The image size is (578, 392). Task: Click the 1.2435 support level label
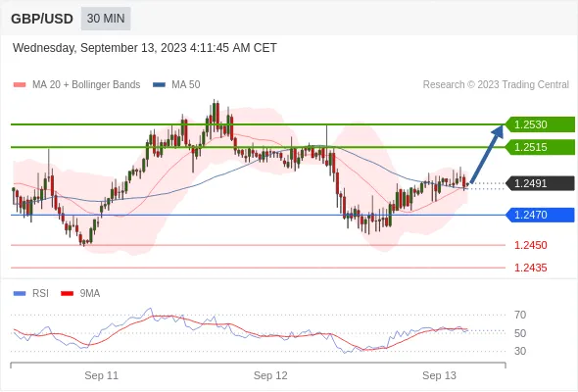point(530,268)
